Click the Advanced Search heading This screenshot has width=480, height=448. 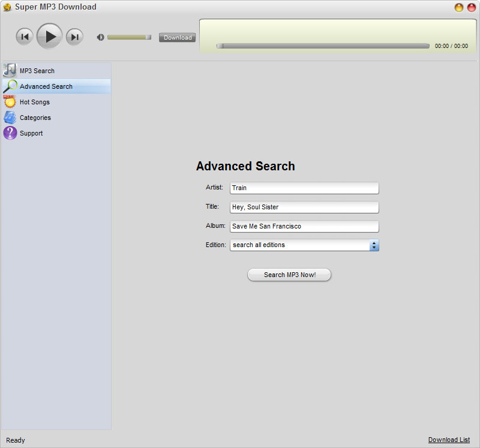245,166
